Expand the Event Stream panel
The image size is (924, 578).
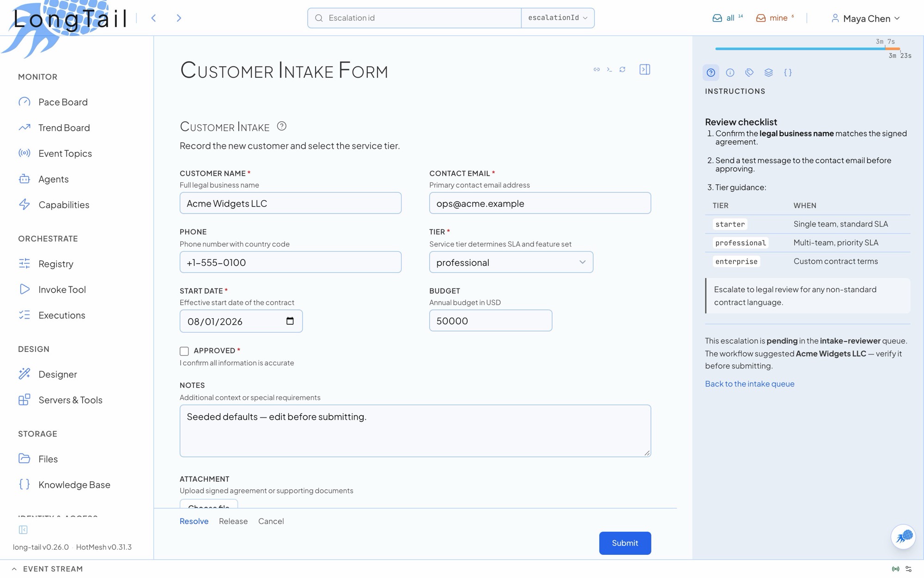coord(47,569)
